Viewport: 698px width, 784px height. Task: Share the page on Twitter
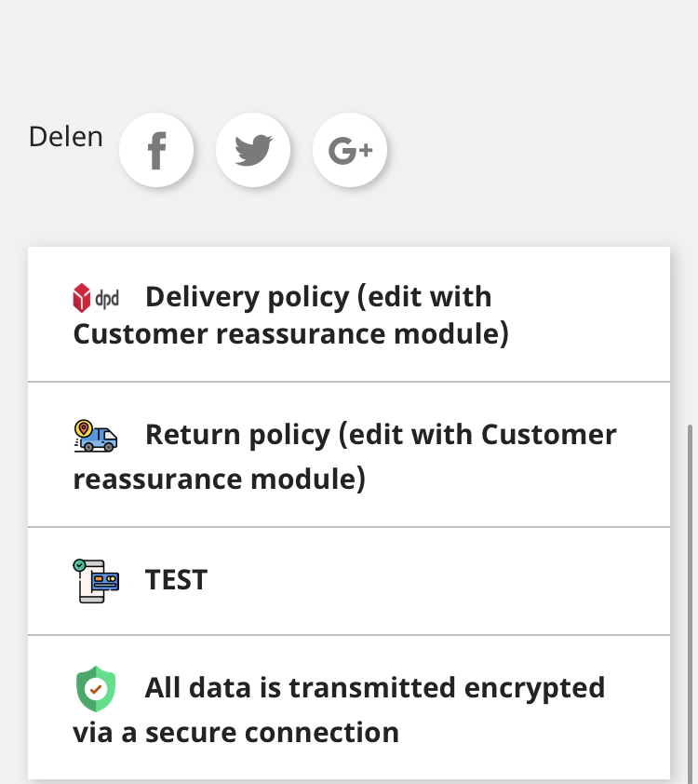click(x=253, y=150)
